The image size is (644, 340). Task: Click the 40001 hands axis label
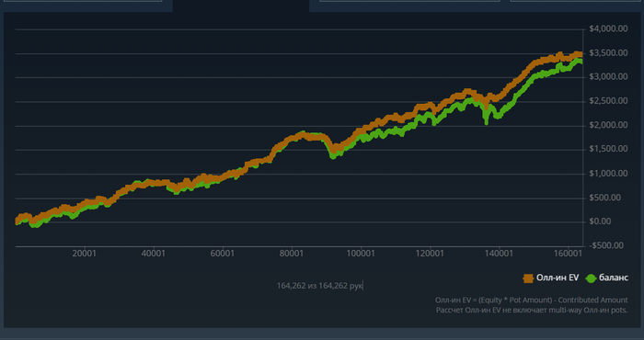coord(154,254)
